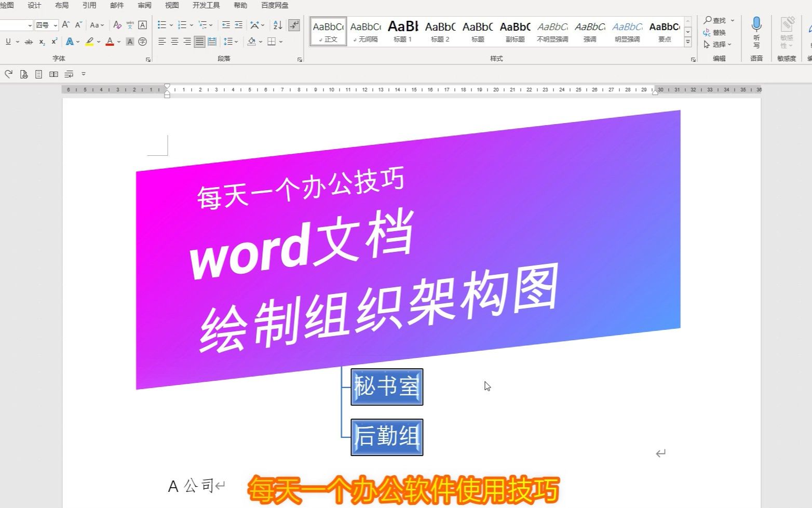This screenshot has width=812, height=508.
Task: Apply the 副标题 style
Action: click(515, 31)
